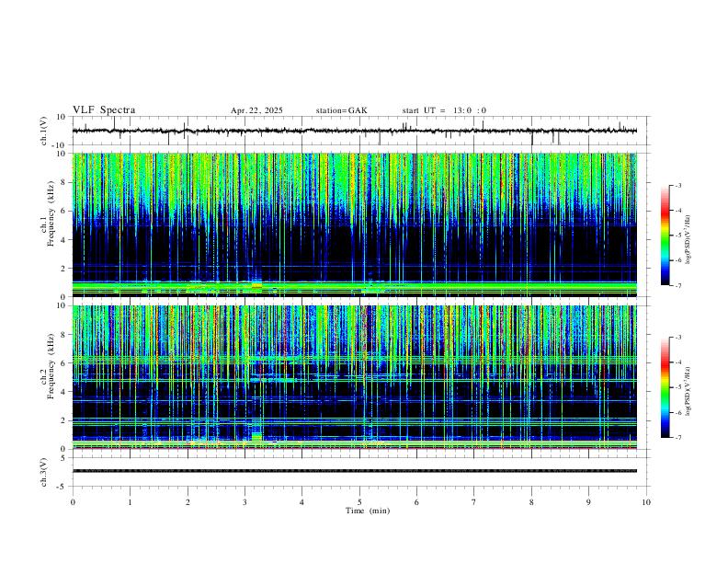
Task: Click inside the ch.1 spectrogram panel
Action: coord(355,224)
